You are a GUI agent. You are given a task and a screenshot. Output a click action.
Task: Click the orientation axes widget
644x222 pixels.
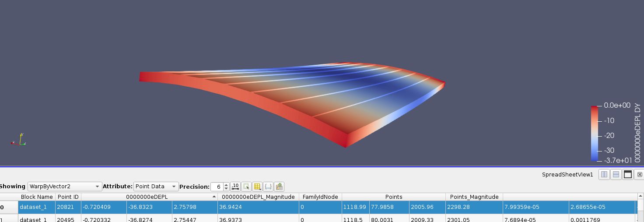(19, 140)
